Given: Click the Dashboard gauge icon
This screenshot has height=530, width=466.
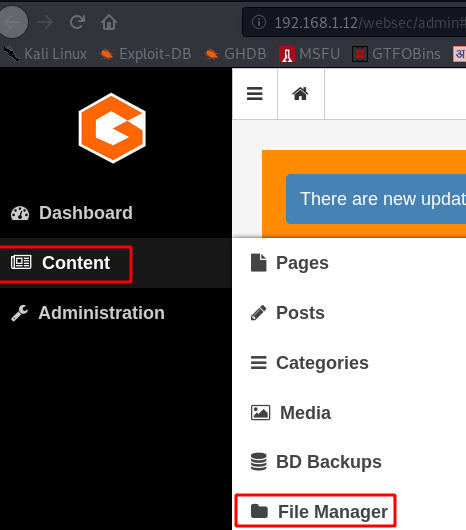Looking at the screenshot, I should click(x=20, y=213).
